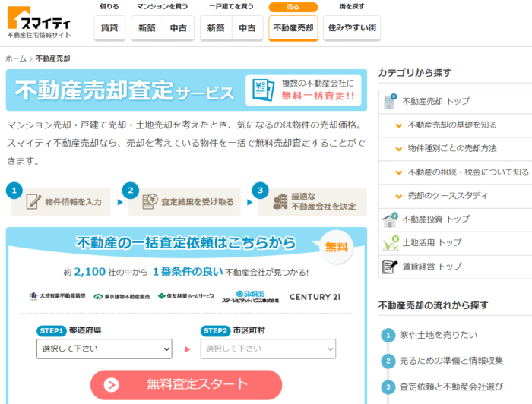The width and height of the screenshot is (532, 404).
Task: Click the 不動産売却の流れから探す heading
Action: click(433, 305)
